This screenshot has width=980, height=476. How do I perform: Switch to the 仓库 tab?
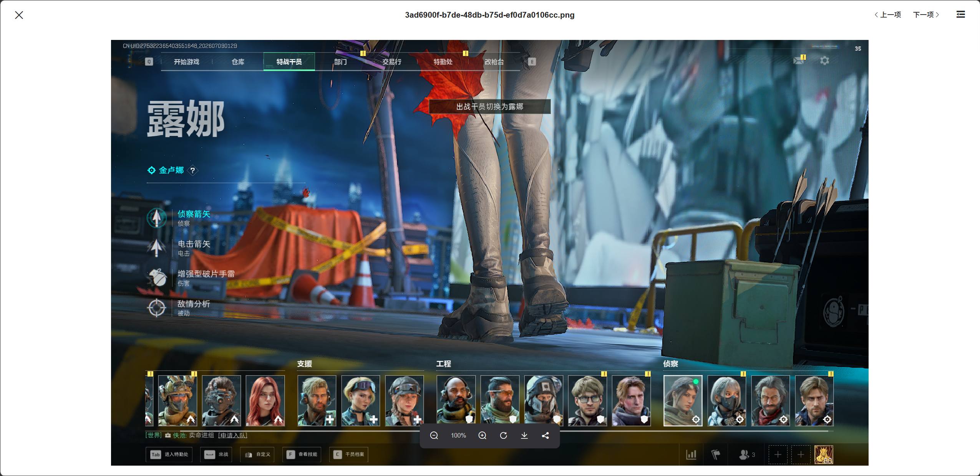[238, 62]
